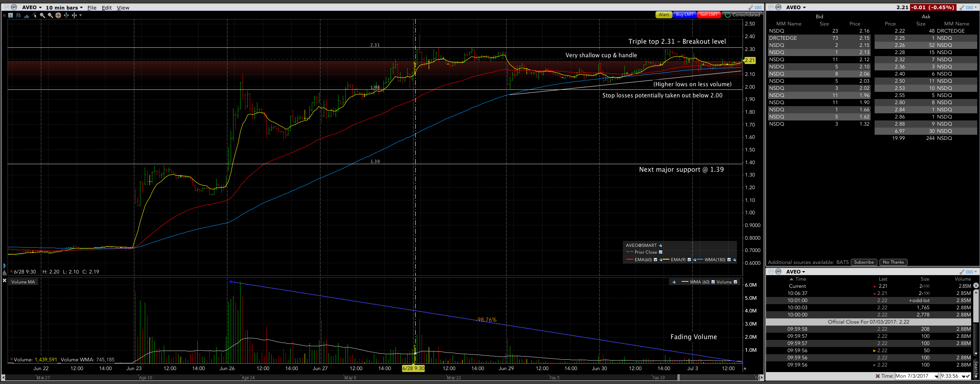The width and height of the screenshot is (980, 384).
Task: Click the Subscribe button for BATS
Action: point(864,262)
